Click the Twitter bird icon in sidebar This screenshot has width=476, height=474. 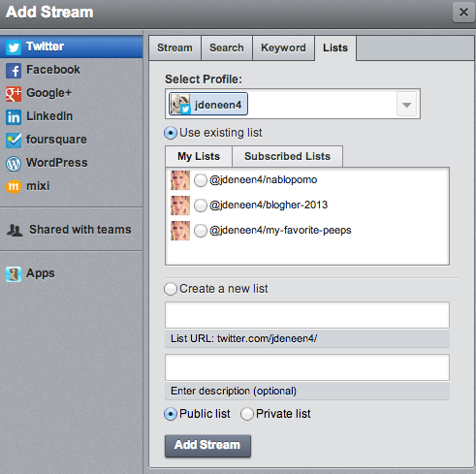[14, 47]
